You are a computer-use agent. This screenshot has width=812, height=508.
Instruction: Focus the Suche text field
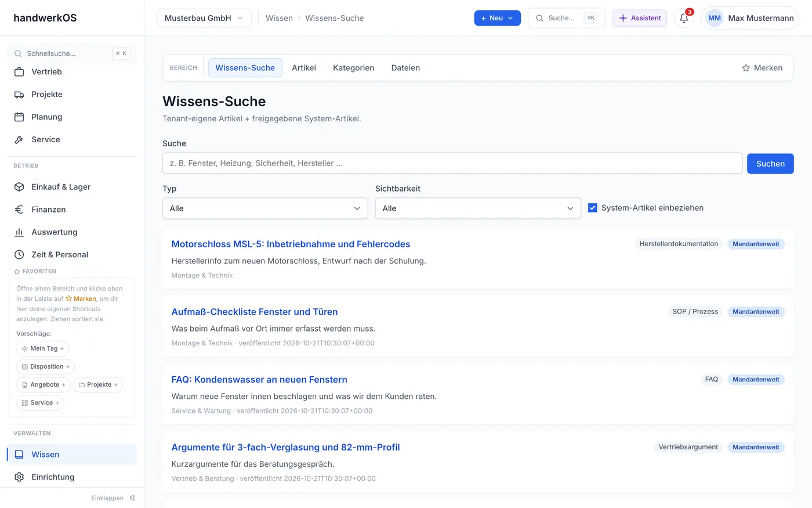pos(452,164)
